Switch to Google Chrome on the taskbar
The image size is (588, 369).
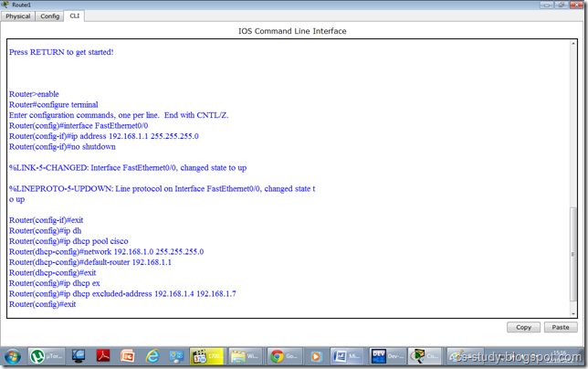[x=284, y=356]
